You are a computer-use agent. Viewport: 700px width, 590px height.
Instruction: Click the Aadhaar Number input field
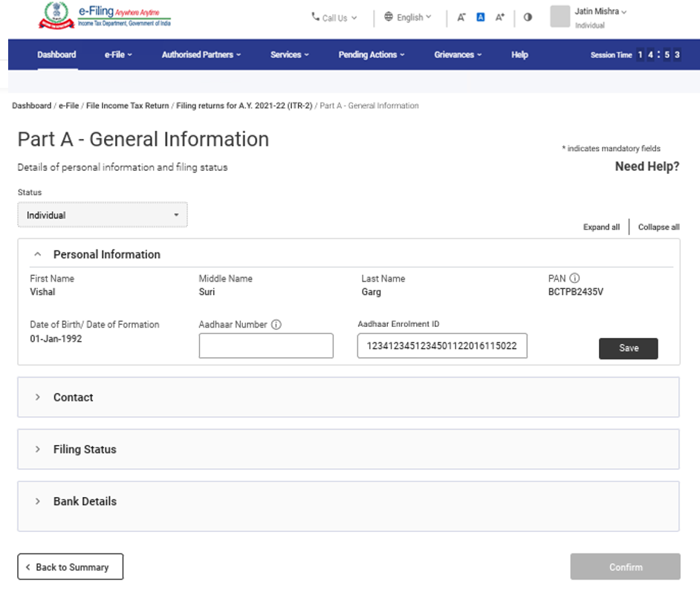point(266,346)
